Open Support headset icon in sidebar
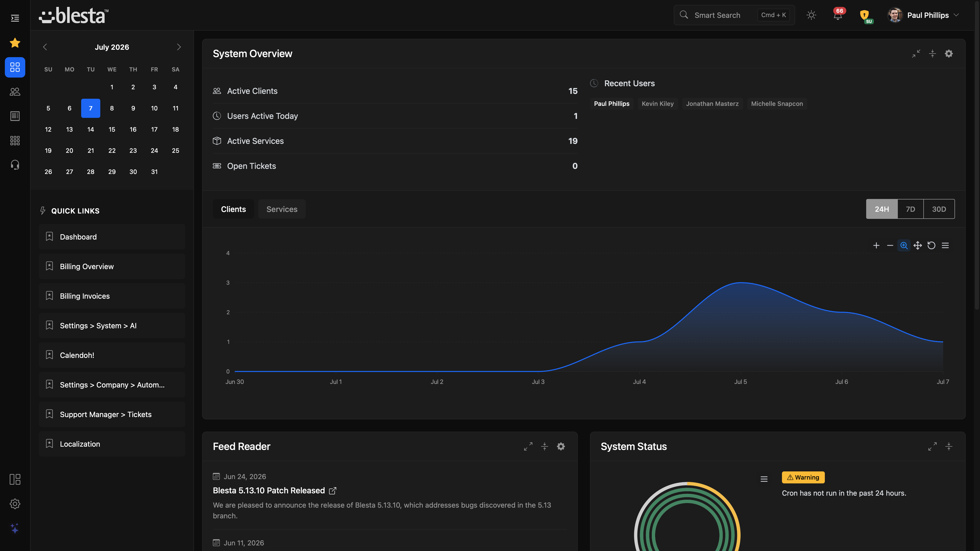 (x=15, y=165)
